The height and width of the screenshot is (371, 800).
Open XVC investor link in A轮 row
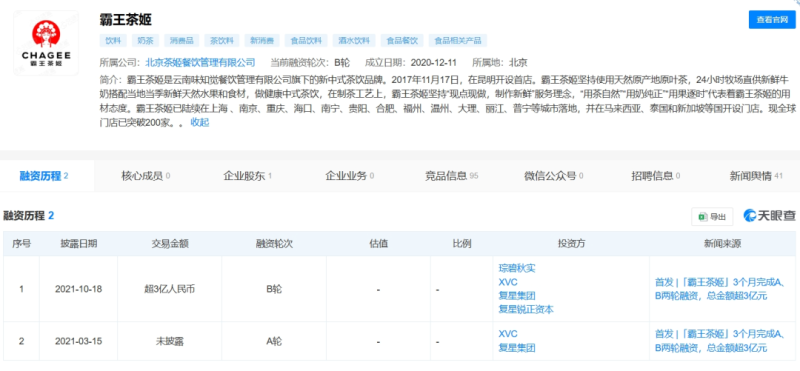click(x=508, y=334)
